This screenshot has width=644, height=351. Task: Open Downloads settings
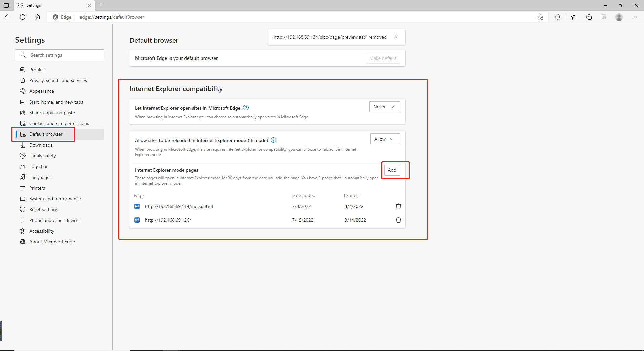60,145
